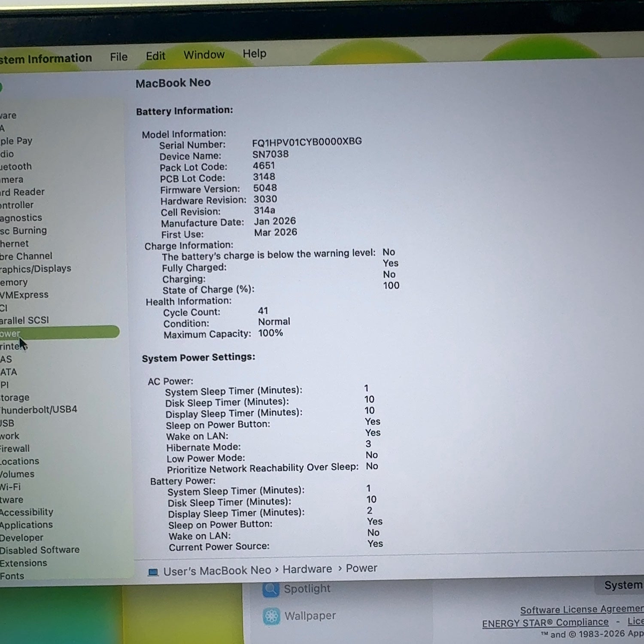Click the laptop icon in the path bar

[153, 572]
